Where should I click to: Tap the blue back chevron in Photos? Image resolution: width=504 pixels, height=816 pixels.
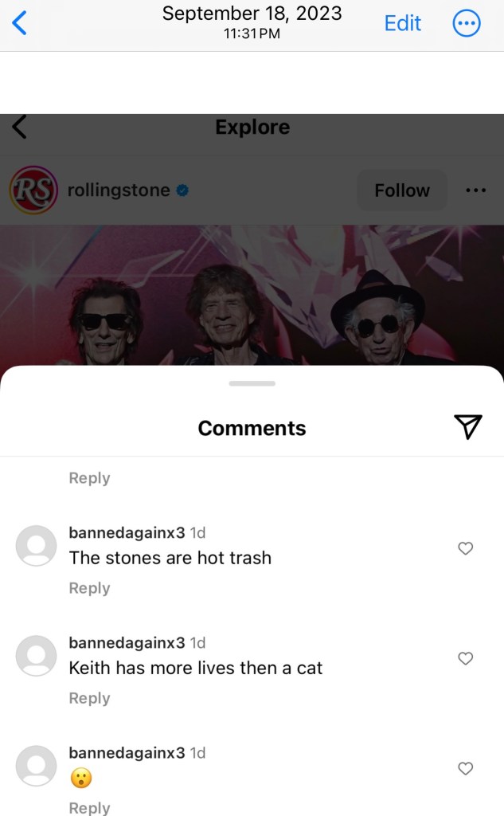[19, 23]
